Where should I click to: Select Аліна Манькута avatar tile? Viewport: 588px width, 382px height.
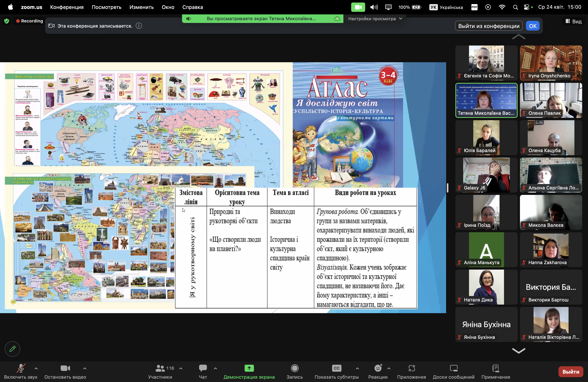tap(486, 250)
